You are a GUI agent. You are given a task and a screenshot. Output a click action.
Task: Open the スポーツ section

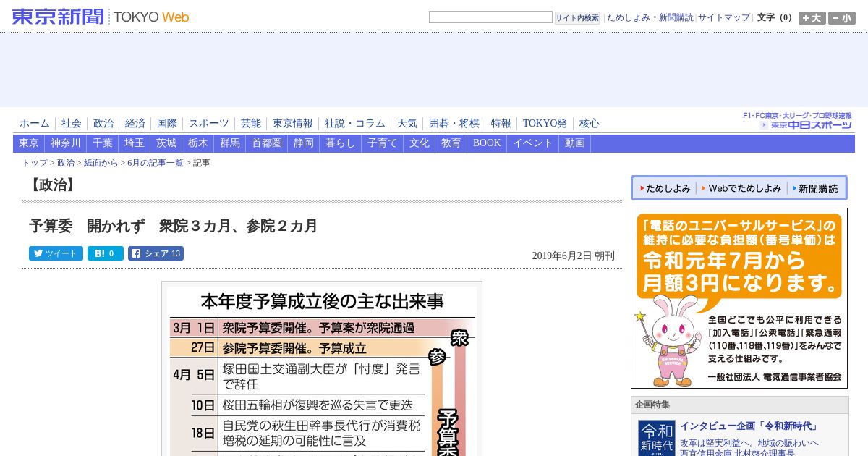(209, 124)
